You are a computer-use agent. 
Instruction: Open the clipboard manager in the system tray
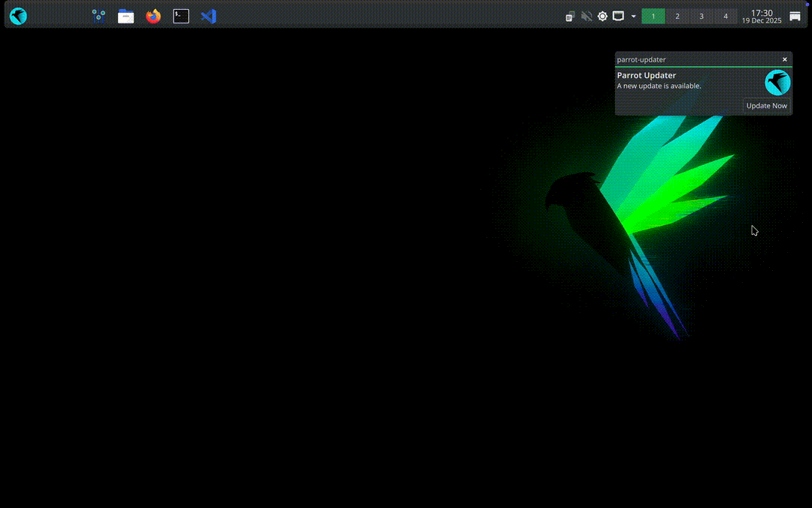pos(570,16)
